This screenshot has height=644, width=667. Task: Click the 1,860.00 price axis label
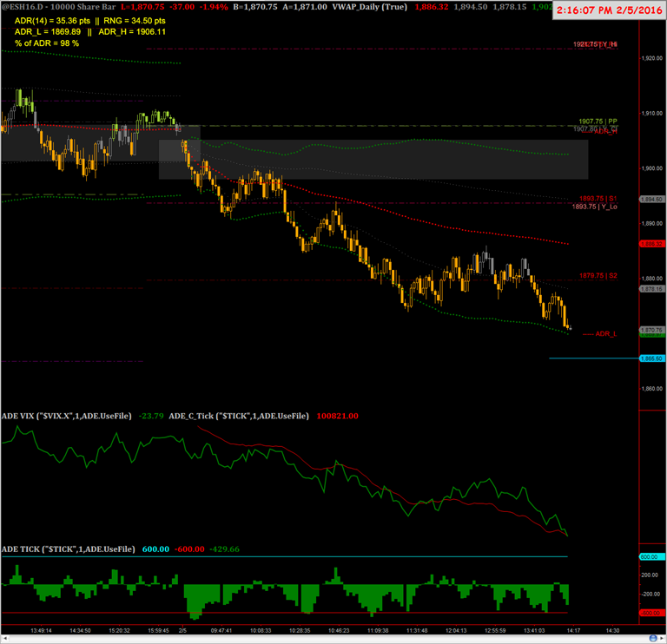[652, 389]
